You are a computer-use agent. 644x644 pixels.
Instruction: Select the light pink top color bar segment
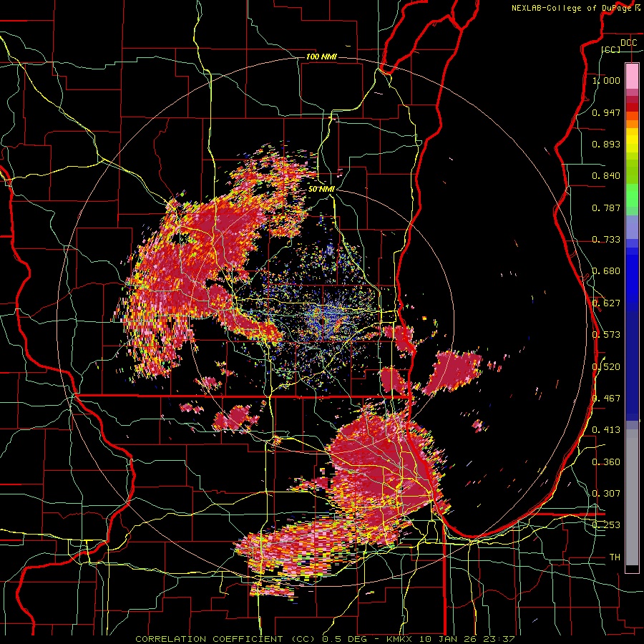point(632,76)
